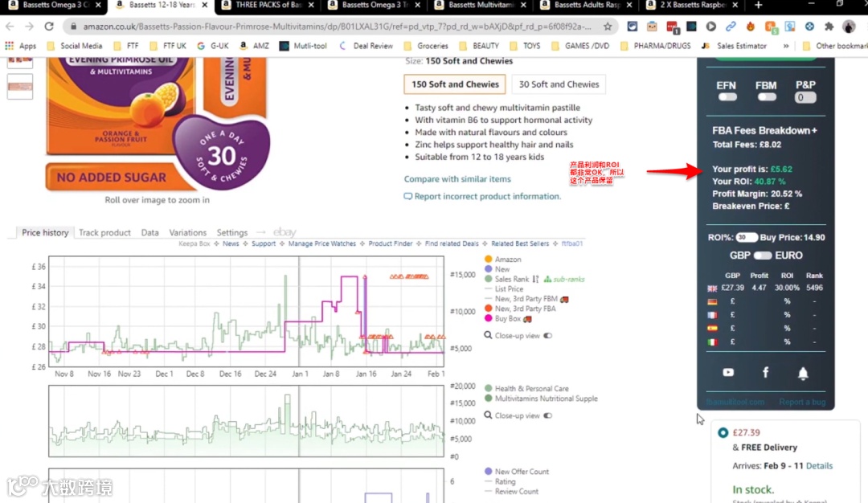Image resolution: width=868 pixels, height=503 pixels.
Task: Toggle Close-up view for price chart
Action: (547, 335)
